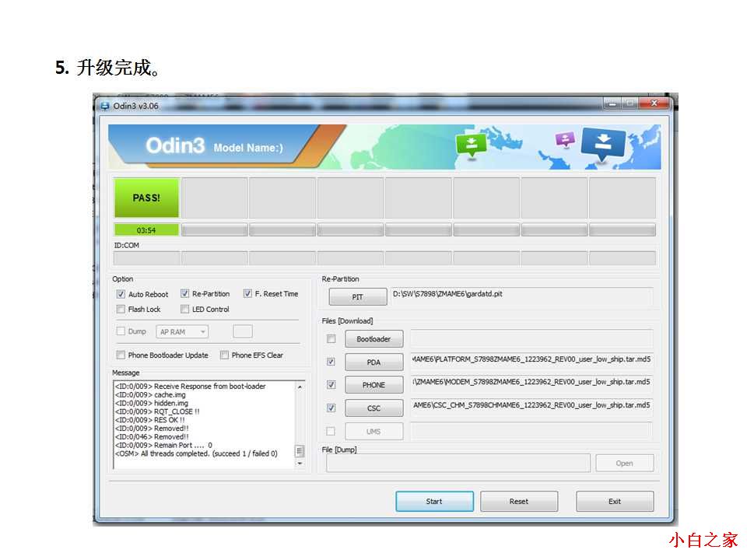This screenshot has width=747, height=560.
Task: Click the PIT button
Action: pyautogui.click(x=358, y=297)
